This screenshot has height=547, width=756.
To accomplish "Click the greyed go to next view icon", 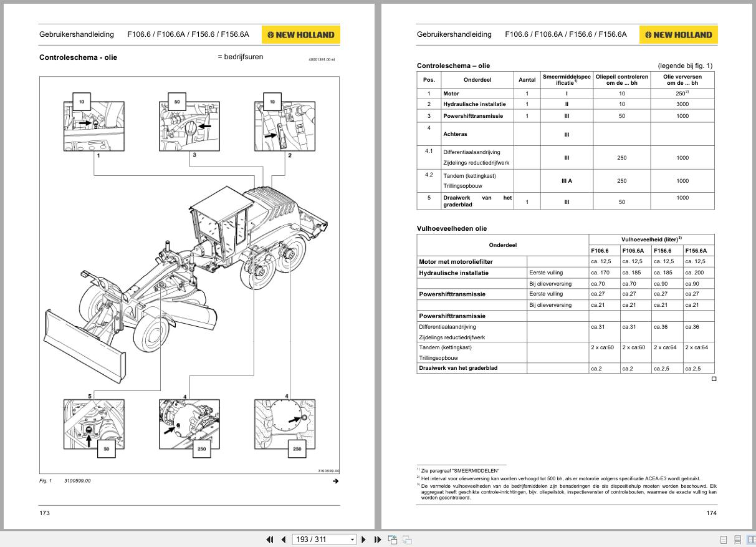I will (x=407, y=540).
